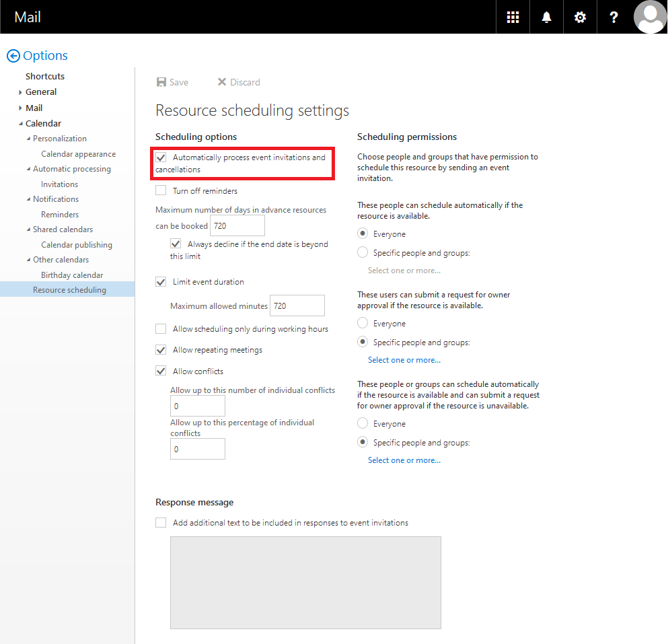Select Everyone radio for owner approval requests
Image resolution: width=668 pixels, height=644 pixels.
tap(363, 324)
